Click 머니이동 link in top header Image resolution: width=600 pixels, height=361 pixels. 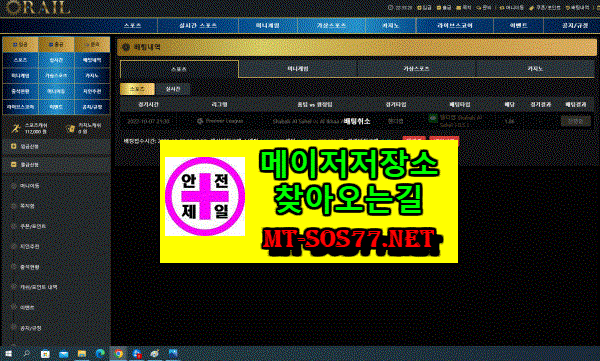pyautogui.click(x=512, y=7)
